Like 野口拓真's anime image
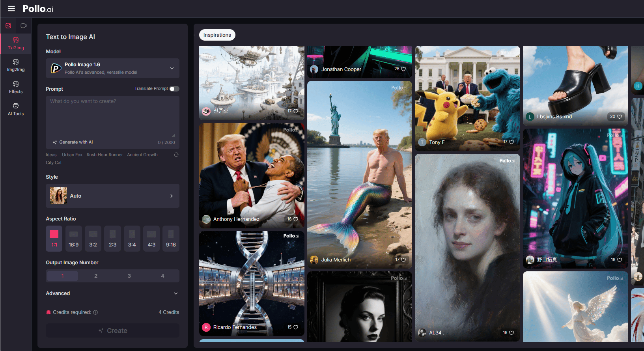Viewport: 644px width, 351px height. pos(620,260)
